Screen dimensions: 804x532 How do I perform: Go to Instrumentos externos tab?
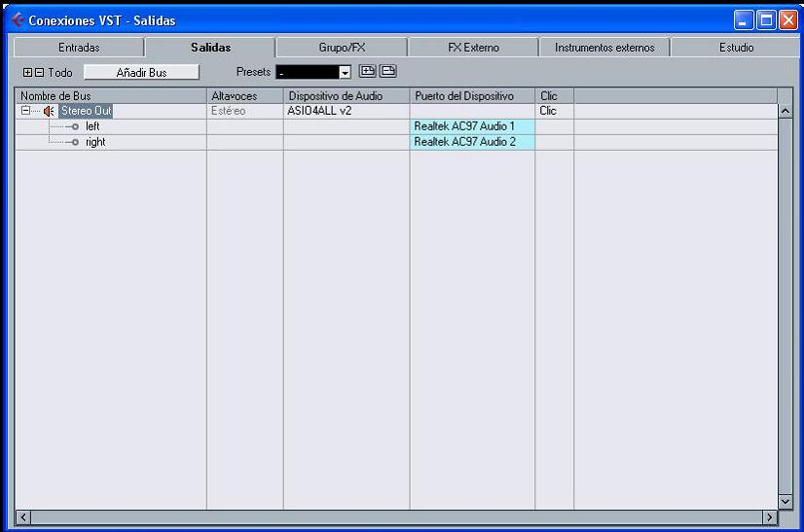coord(604,48)
